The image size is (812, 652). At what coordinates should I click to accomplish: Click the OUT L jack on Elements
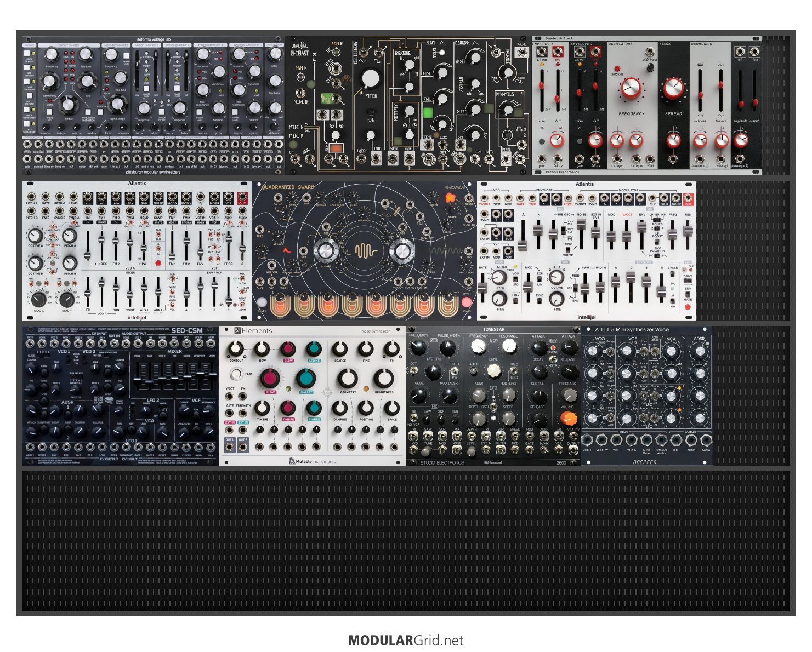(229, 447)
